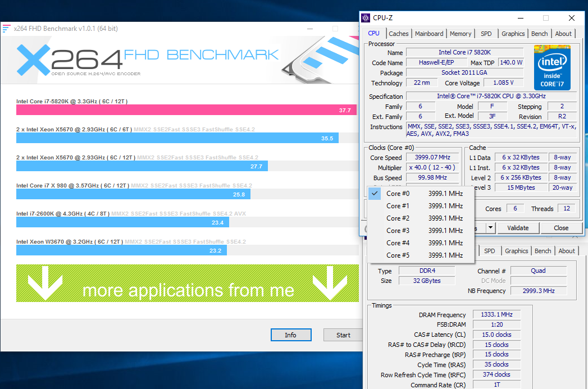Click the processor Name field Intel Core i7 5820K
588x389 pixels.
tap(464, 52)
